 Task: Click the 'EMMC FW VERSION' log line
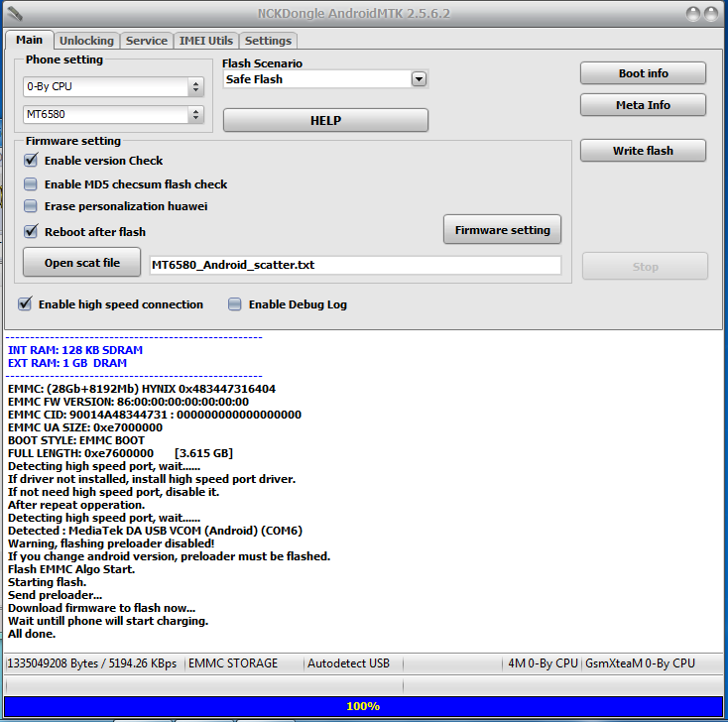[128, 402]
